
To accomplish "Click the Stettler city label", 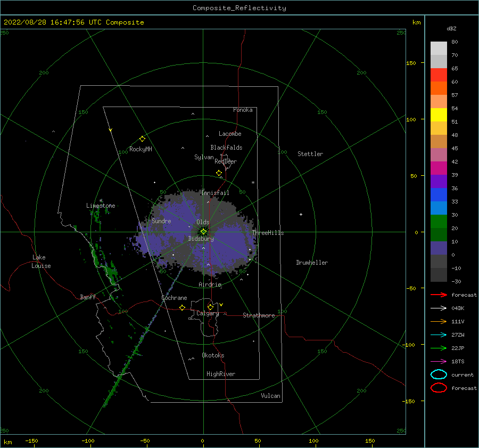I will (310, 154).
